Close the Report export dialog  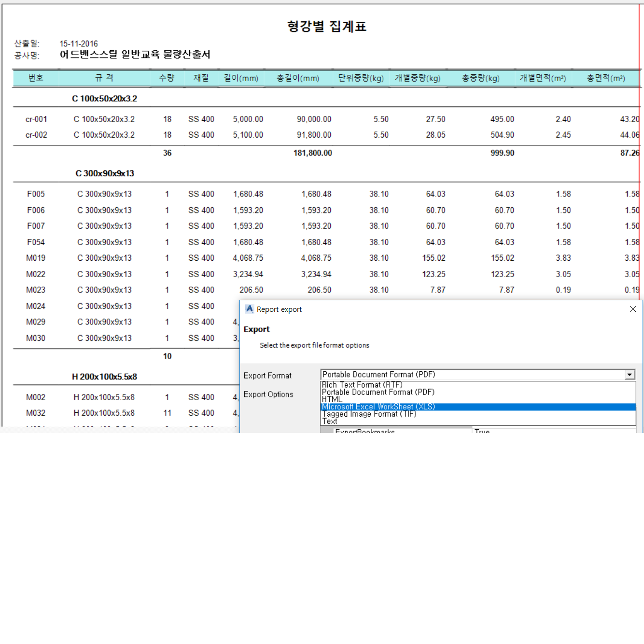pos(632,309)
